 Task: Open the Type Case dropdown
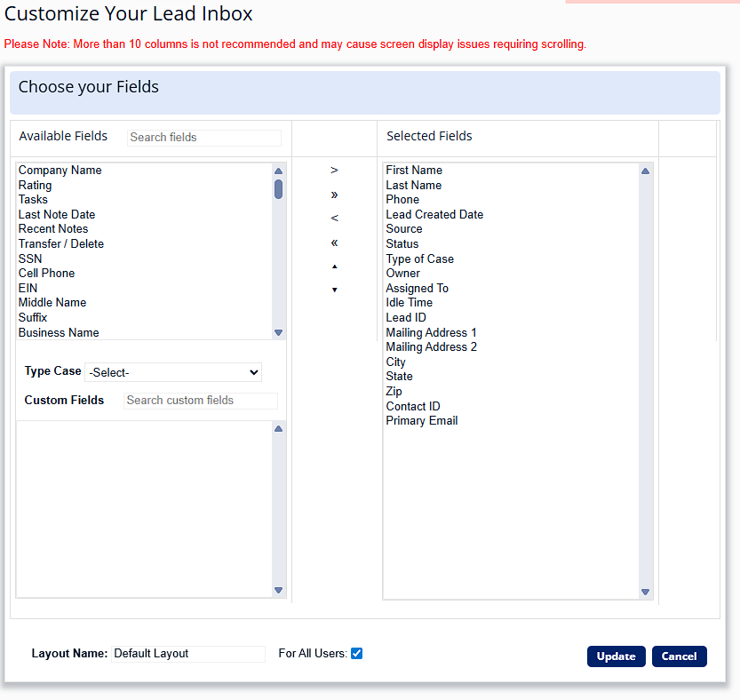pos(173,372)
